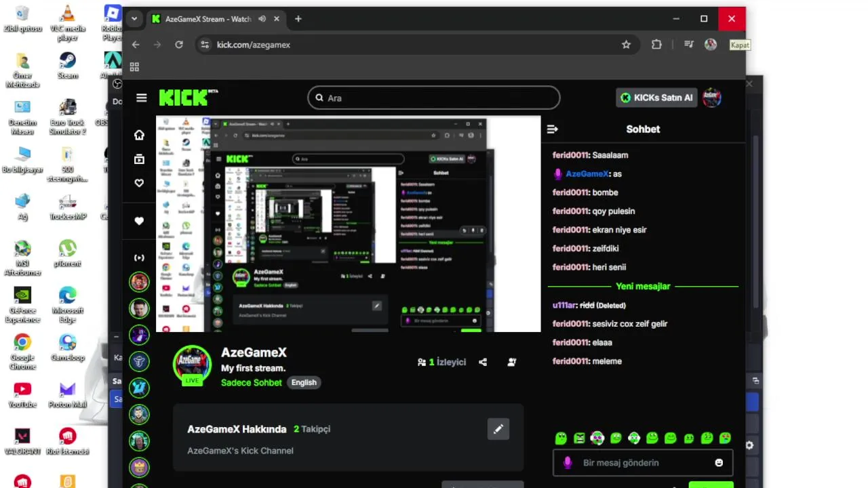Screen dimensions: 868x488
Task: Share the AzeGameX stream
Action: pos(483,362)
